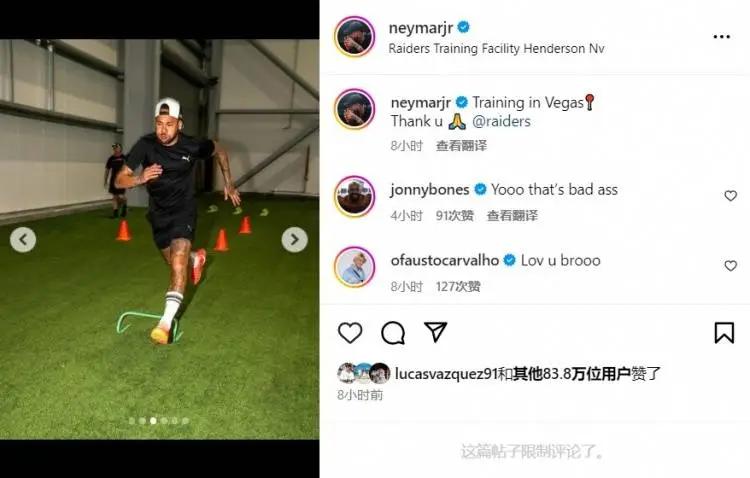Viewport: 750px width, 478px height.
Task: Show the 91 likes on jonnybones' comment
Action: click(454, 215)
